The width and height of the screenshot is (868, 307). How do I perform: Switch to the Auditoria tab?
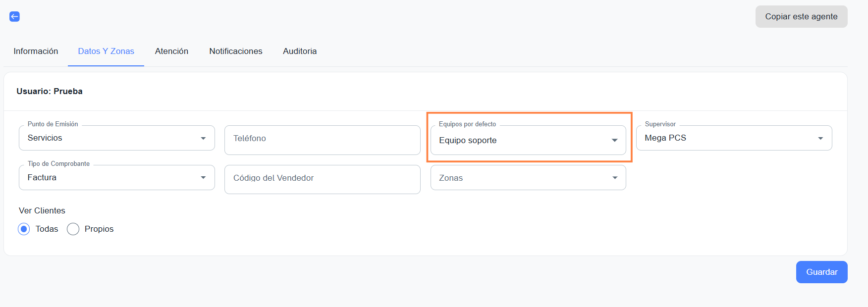pos(300,51)
